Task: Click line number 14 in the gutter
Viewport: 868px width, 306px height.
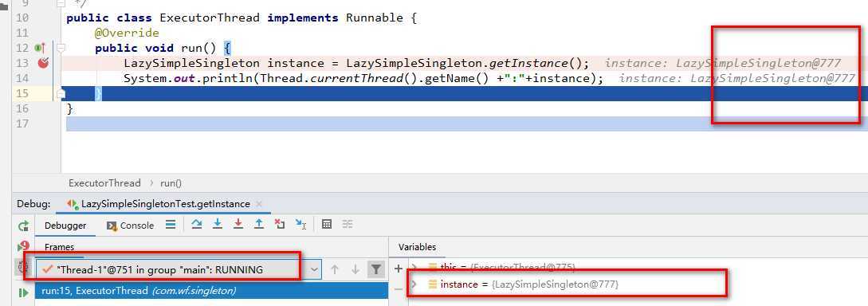Action: tap(22, 78)
